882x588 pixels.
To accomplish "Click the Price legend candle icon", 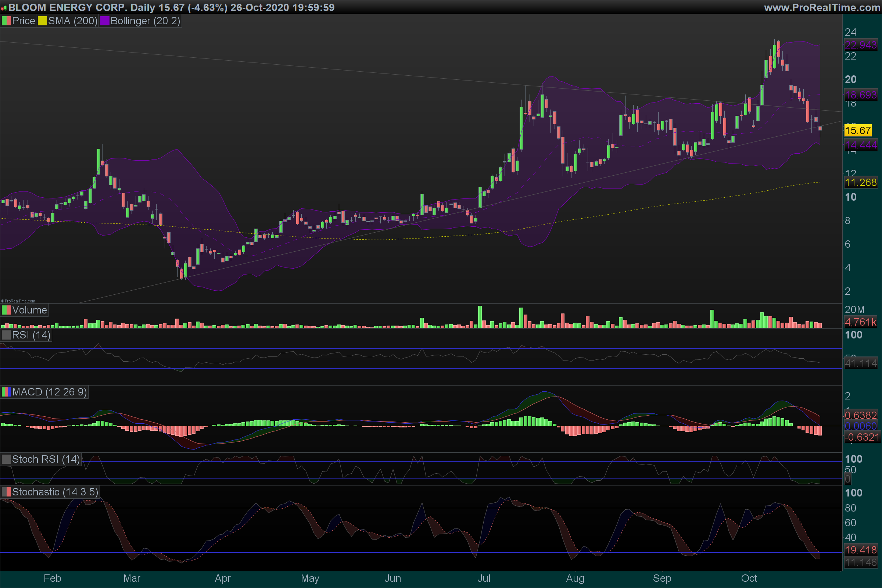I will 6,21.
